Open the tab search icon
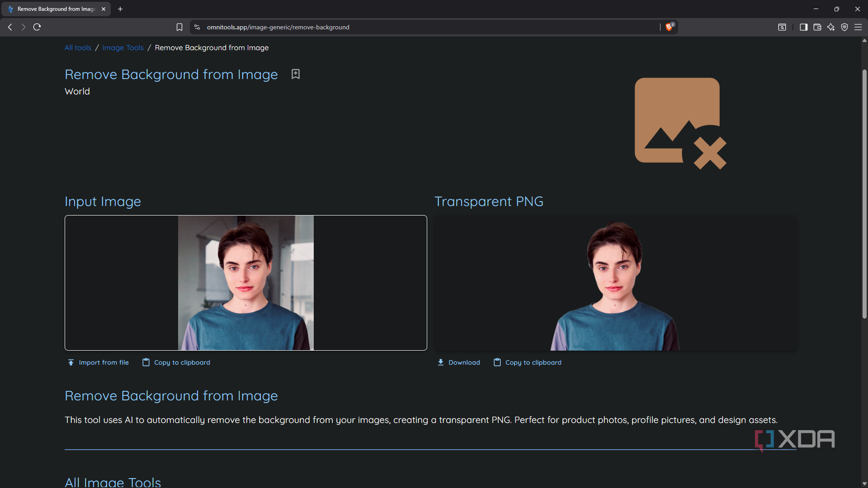The height and width of the screenshot is (488, 868). (782, 27)
